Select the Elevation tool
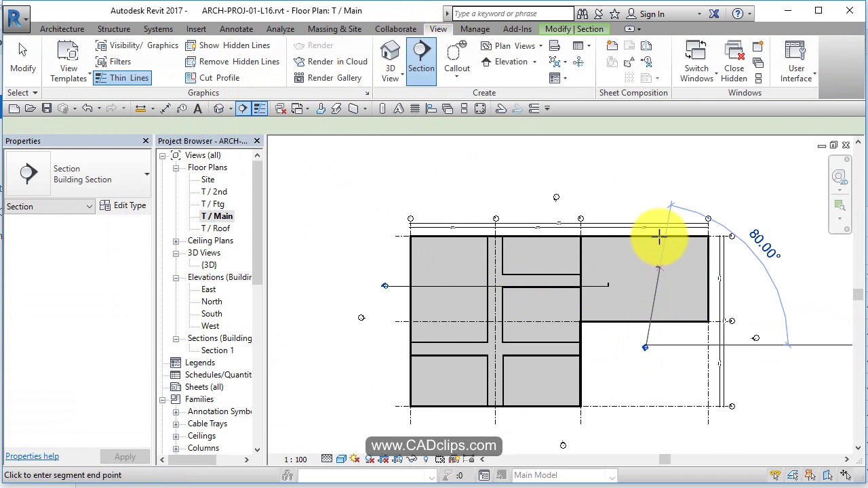The height and width of the screenshot is (488, 868). (x=505, y=61)
